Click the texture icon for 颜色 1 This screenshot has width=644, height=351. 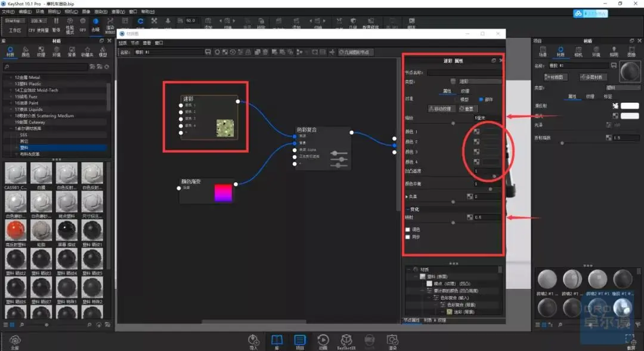(x=476, y=131)
